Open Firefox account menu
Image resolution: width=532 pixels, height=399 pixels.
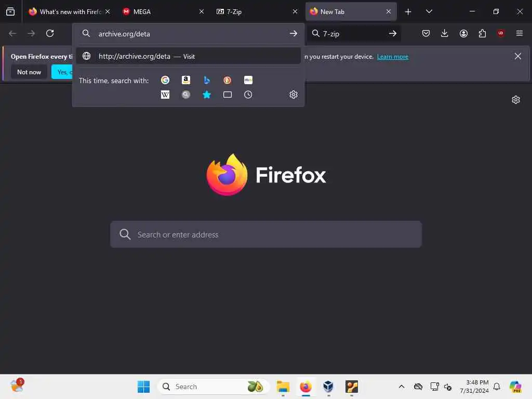click(463, 33)
